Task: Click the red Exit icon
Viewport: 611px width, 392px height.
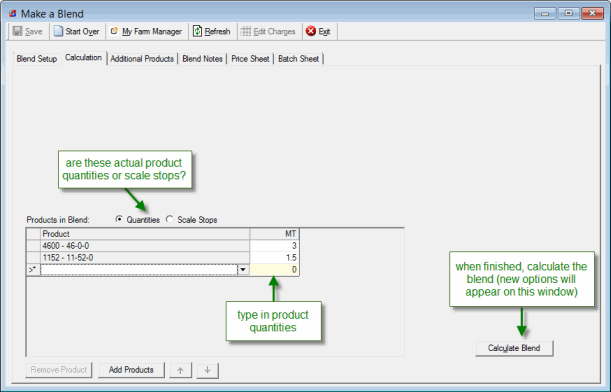Action: coord(311,31)
